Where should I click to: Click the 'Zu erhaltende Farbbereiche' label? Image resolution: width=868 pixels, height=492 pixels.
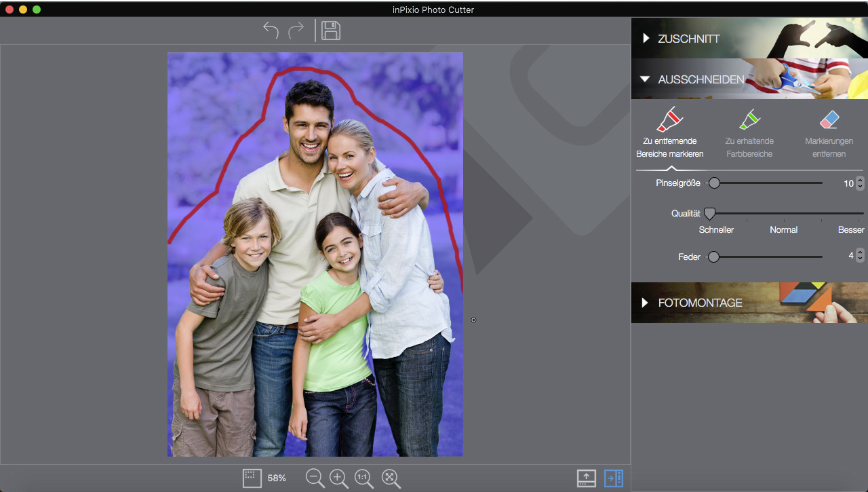(749, 147)
